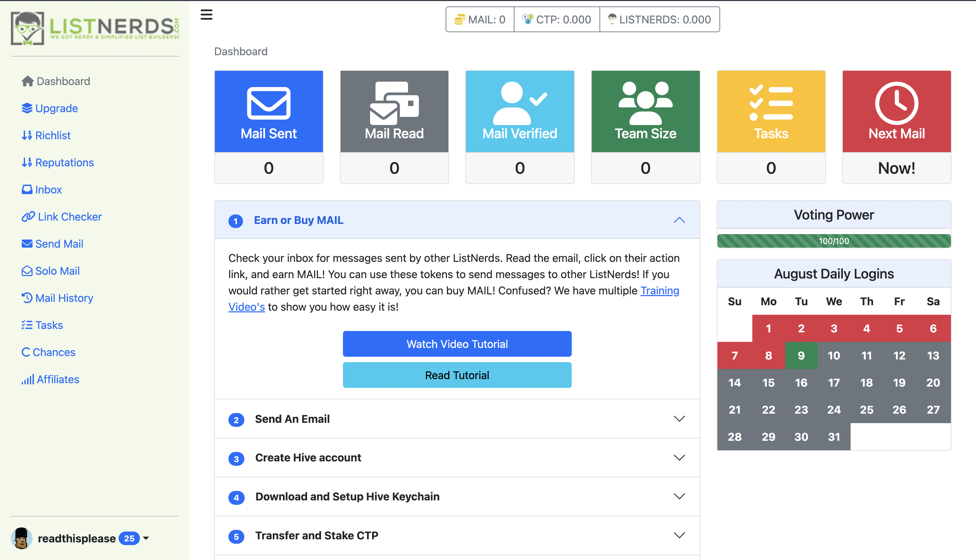Click calendar day 15
Viewport: 976px width, 560px height.
click(x=768, y=383)
